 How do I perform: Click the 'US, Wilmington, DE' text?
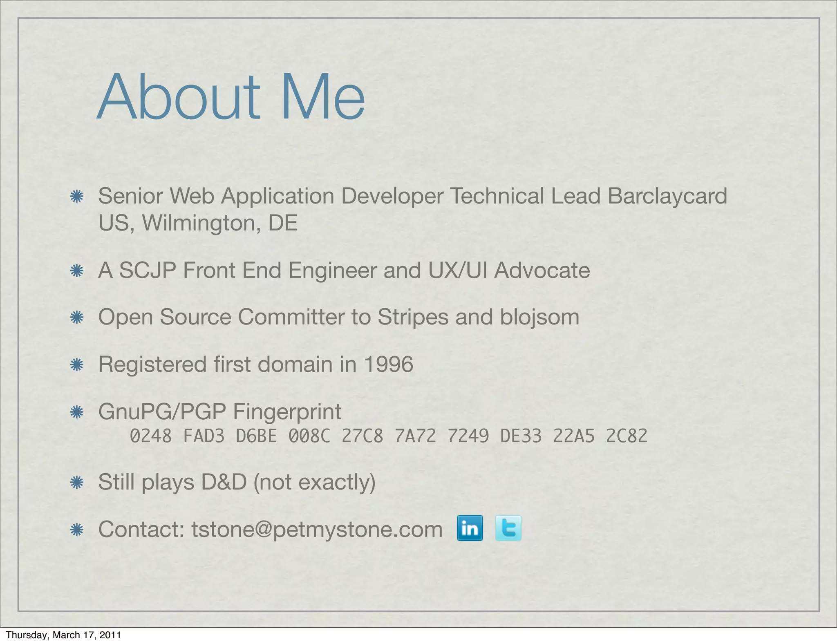click(x=198, y=223)
